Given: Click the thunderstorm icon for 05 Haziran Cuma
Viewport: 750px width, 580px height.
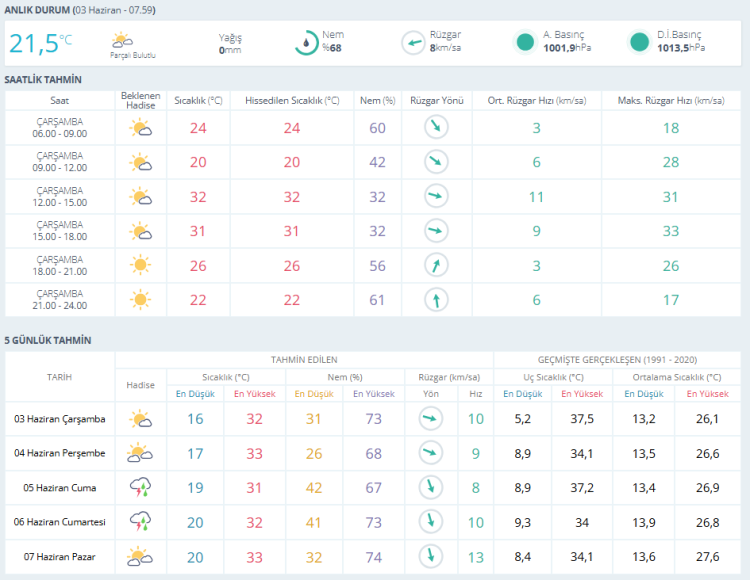Looking at the screenshot, I should [140, 487].
